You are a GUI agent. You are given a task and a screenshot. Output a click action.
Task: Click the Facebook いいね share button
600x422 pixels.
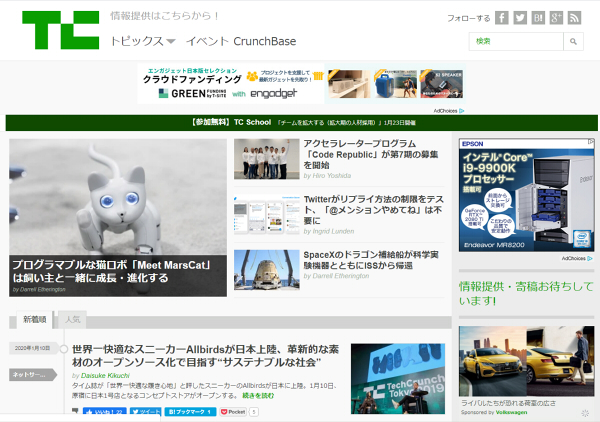pyautogui.click(x=104, y=412)
